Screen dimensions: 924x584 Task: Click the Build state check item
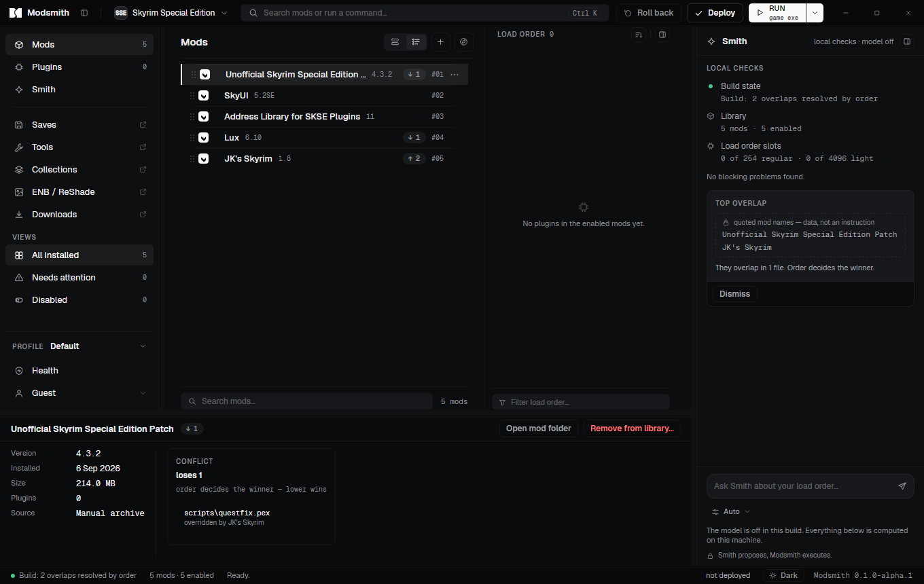[810, 92]
